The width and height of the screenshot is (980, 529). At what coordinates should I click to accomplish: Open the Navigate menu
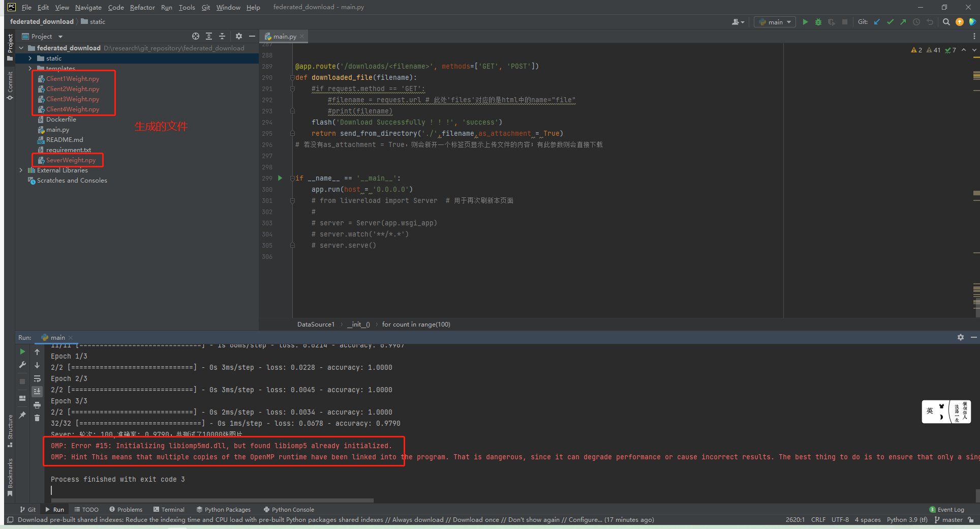[x=88, y=7]
